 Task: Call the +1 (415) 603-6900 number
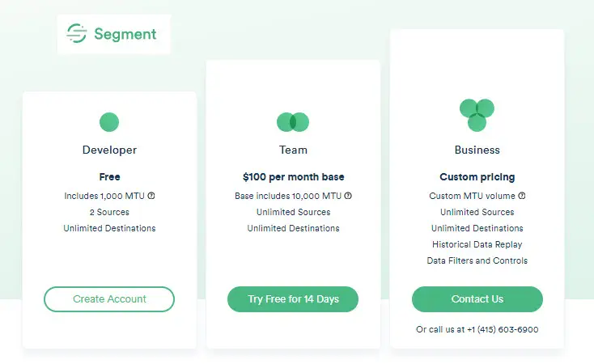[x=503, y=329]
